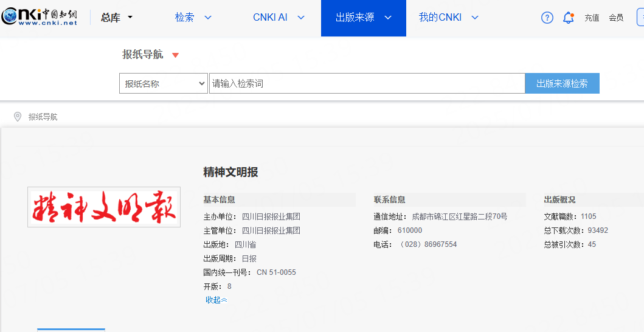Collapse details with 收起 link
Viewport: 644px width, 332px height.
point(216,300)
